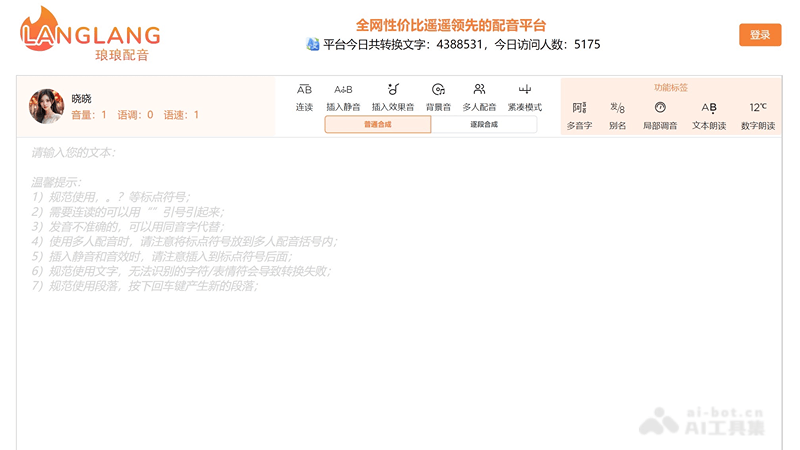Click the 语调 pitch setting

click(135, 115)
